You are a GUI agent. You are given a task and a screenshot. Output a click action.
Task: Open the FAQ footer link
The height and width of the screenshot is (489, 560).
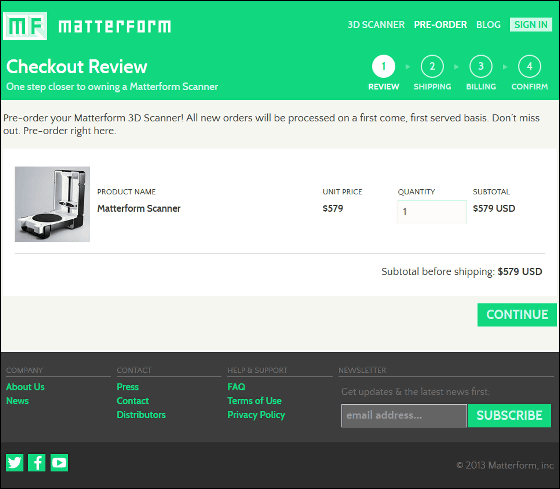(236, 387)
